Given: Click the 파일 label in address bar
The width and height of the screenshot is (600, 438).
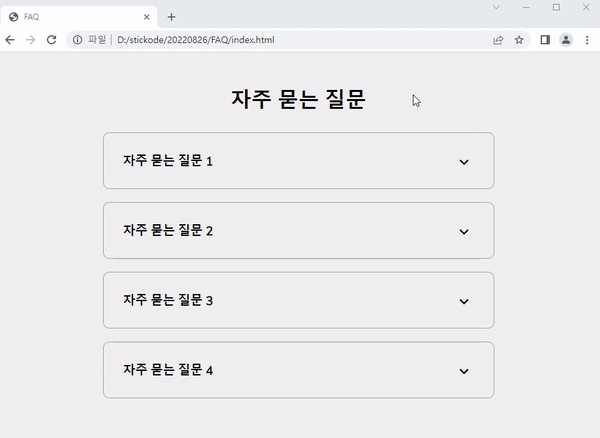Looking at the screenshot, I should (x=97, y=40).
